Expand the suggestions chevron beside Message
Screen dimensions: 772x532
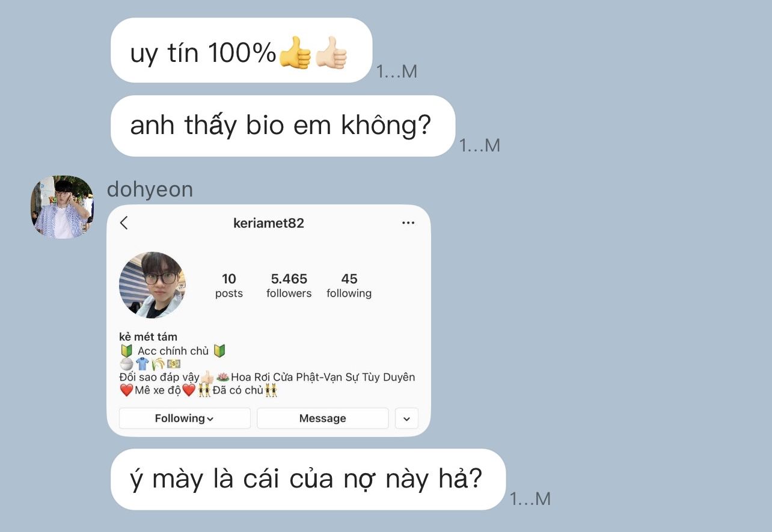[x=406, y=418]
